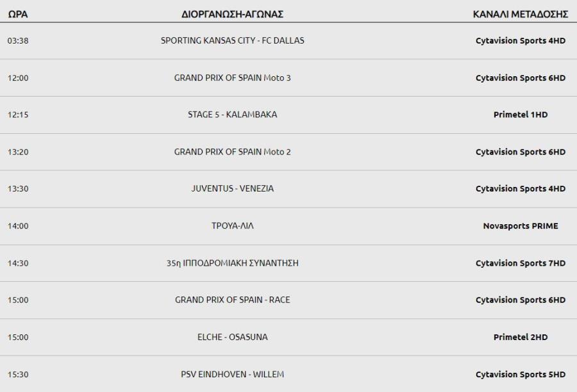Click the Cytavision Sports 5HD channel

(x=521, y=374)
